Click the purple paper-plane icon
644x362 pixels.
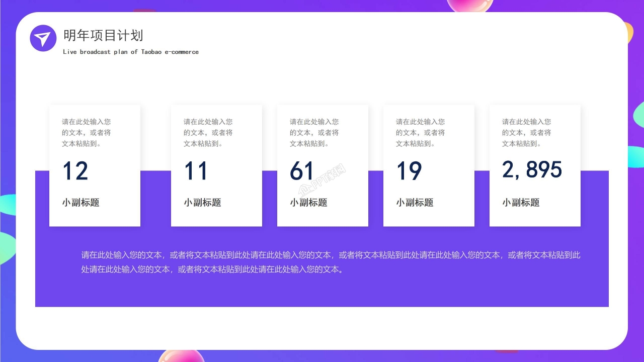click(x=43, y=38)
